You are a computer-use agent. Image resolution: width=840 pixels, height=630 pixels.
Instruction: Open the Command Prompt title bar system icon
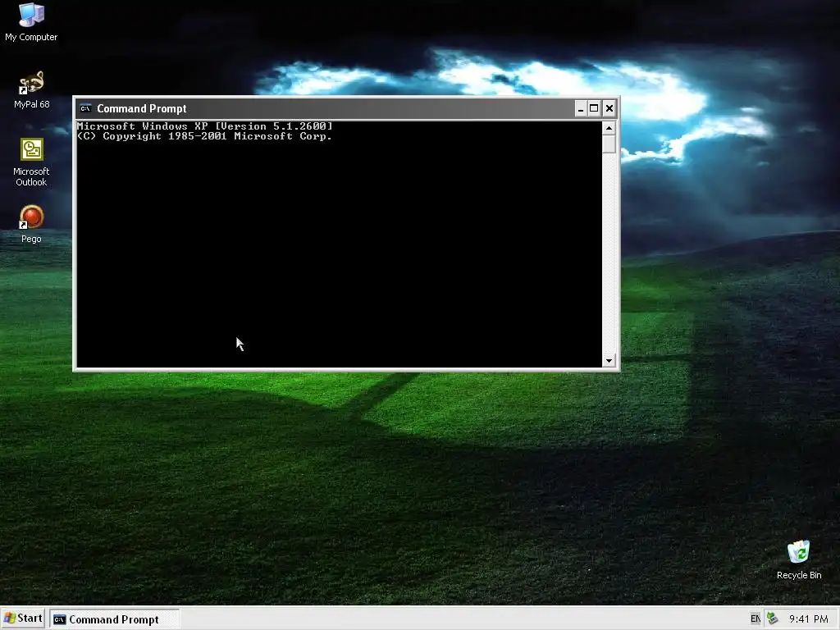coord(85,109)
